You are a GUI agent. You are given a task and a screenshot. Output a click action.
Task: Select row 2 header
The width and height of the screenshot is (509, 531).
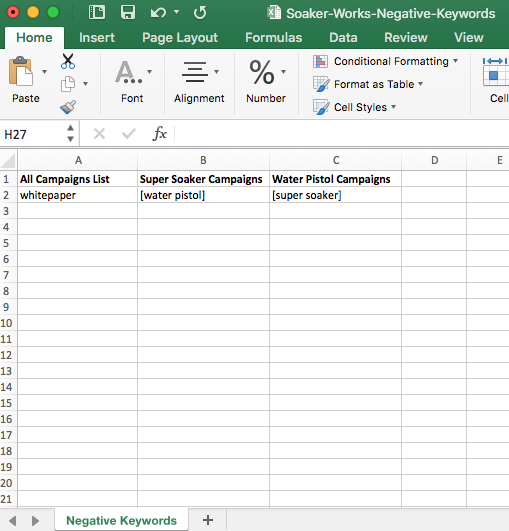point(7,195)
